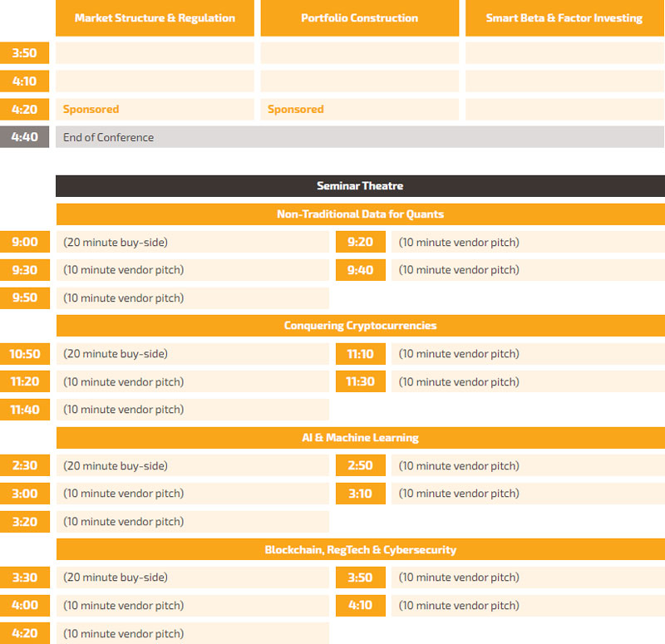Click the 11:20 time label
Image resolution: width=665 pixels, height=644 pixels.
(x=25, y=381)
